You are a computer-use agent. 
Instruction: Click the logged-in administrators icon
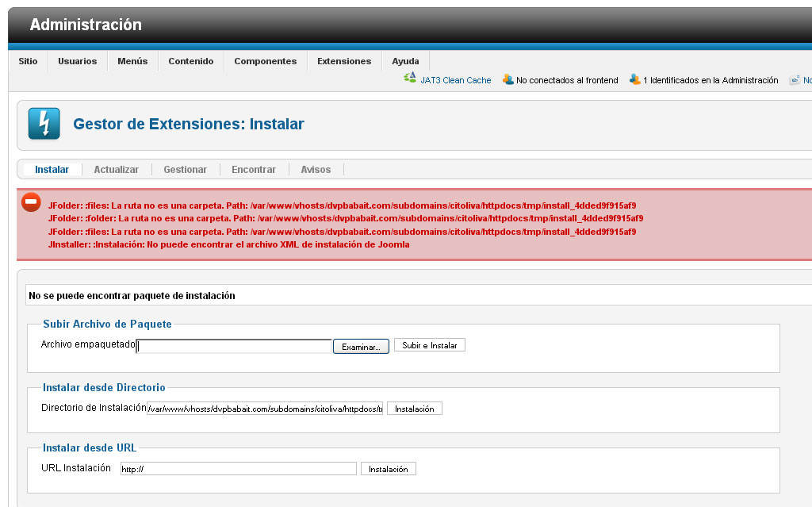coord(635,79)
